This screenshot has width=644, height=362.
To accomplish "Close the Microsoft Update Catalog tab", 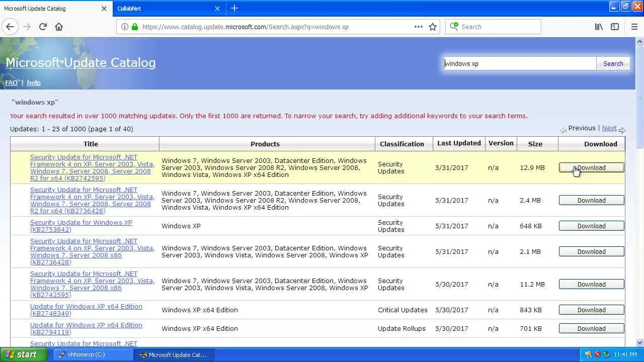I will 104,8.
